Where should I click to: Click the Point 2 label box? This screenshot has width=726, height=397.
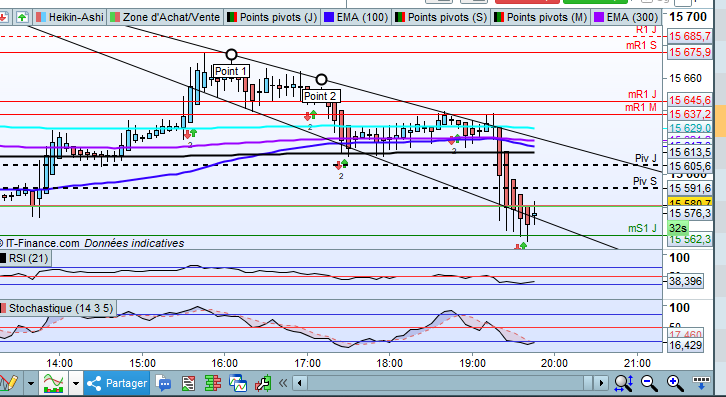[x=320, y=96]
